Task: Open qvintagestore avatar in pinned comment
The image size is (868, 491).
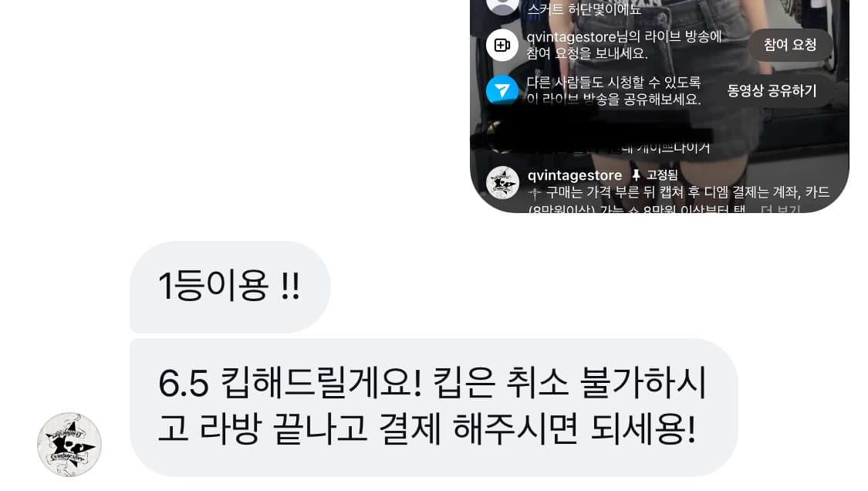Action: 502,182
